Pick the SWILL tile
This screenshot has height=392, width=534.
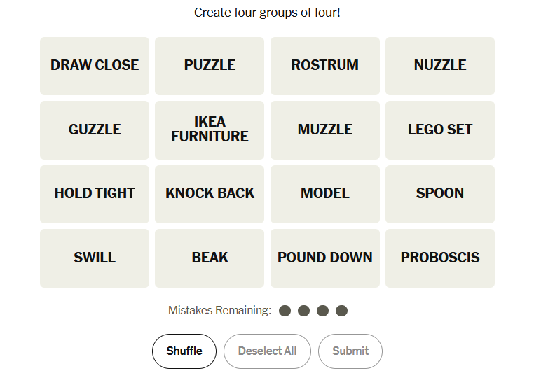[x=95, y=258]
